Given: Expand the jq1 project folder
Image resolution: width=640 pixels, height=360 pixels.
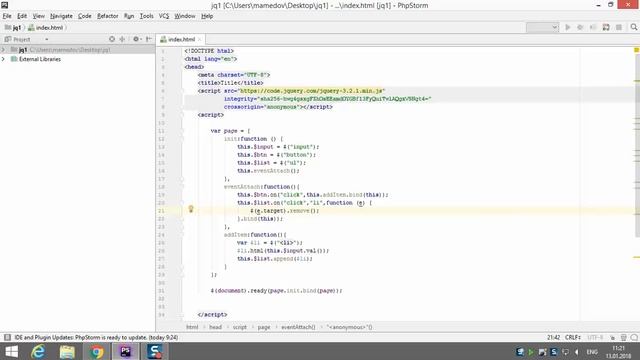Looking at the screenshot, I should (3, 49).
